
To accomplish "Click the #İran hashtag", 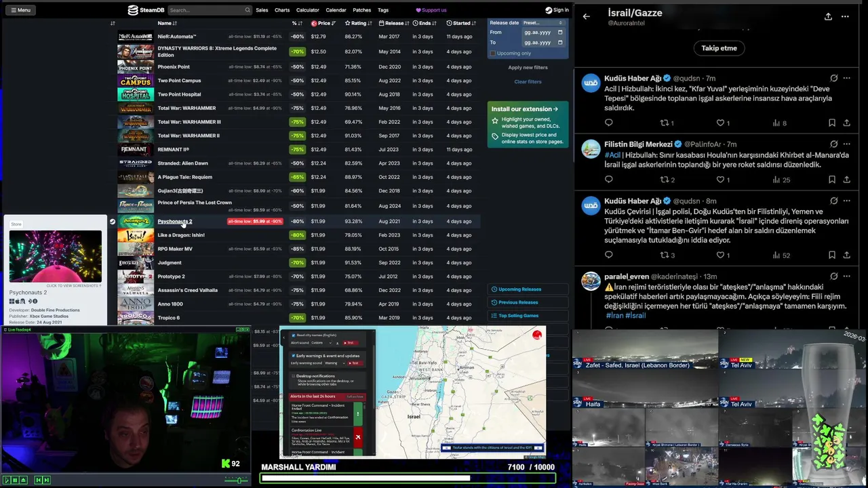I will click(614, 315).
